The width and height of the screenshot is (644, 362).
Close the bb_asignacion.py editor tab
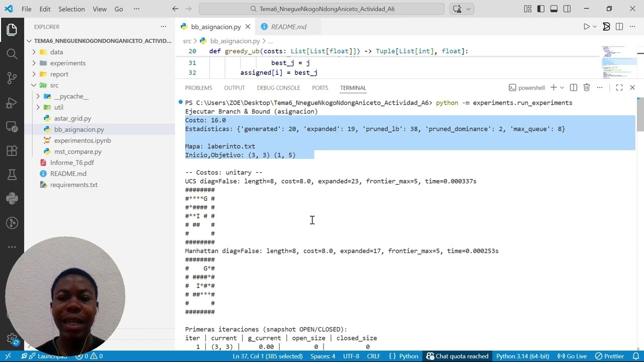[248, 27]
